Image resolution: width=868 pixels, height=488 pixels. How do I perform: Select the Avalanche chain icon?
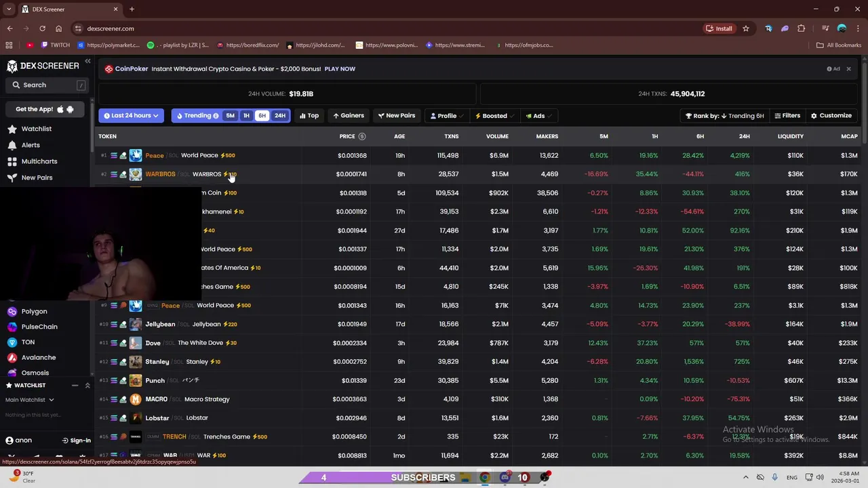pyautogui.click(x=12, y=358)
